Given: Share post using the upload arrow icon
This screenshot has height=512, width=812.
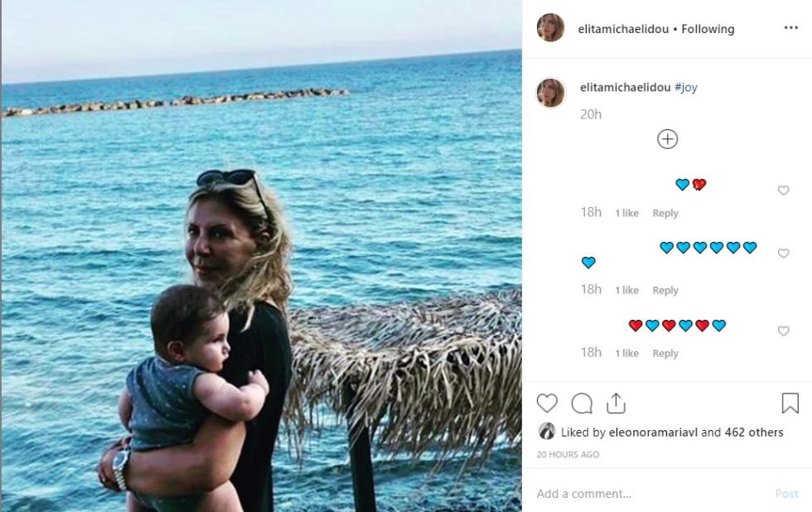Looking at the screenshot, I should [x=616, y=403].
